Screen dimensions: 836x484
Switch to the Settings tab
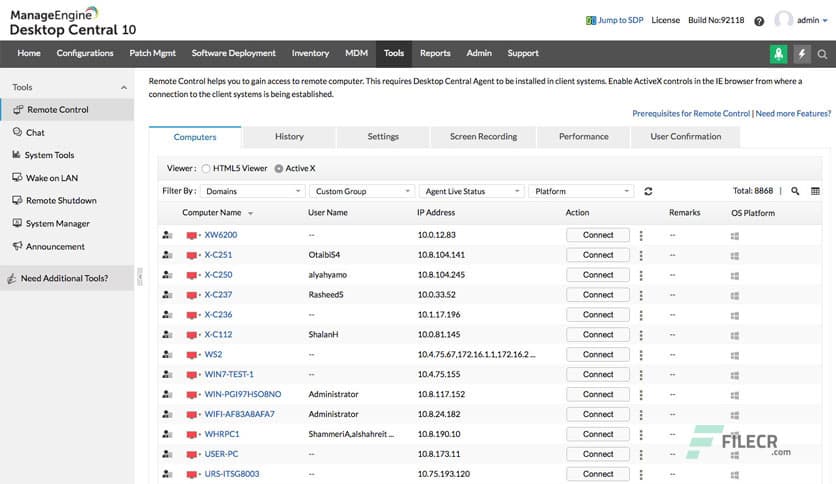383,136
